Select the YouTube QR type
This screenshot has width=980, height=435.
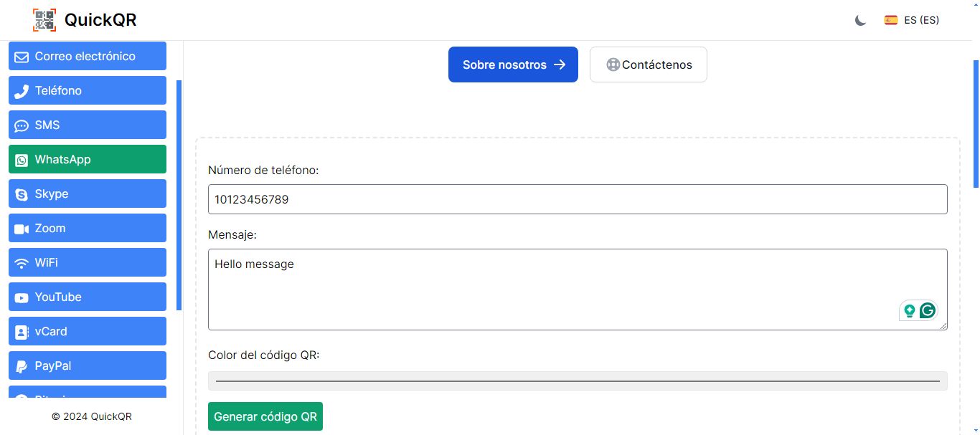(x=88, y=297)
